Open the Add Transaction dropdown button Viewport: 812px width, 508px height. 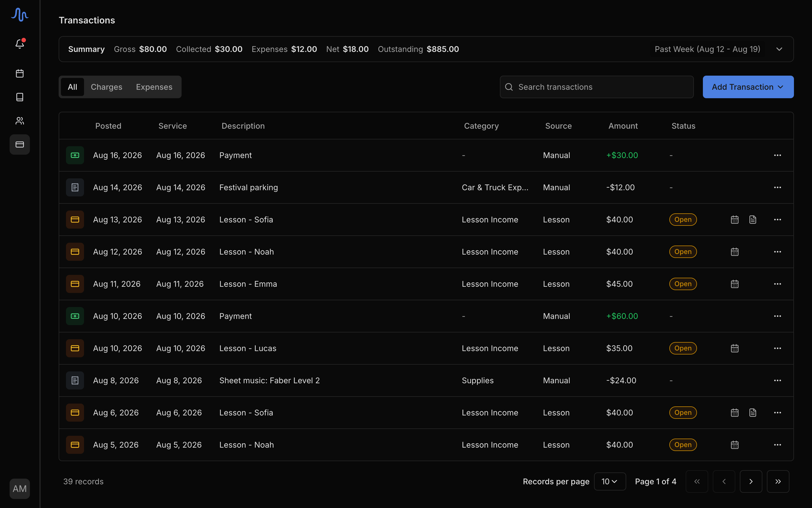tap(748, 87)
